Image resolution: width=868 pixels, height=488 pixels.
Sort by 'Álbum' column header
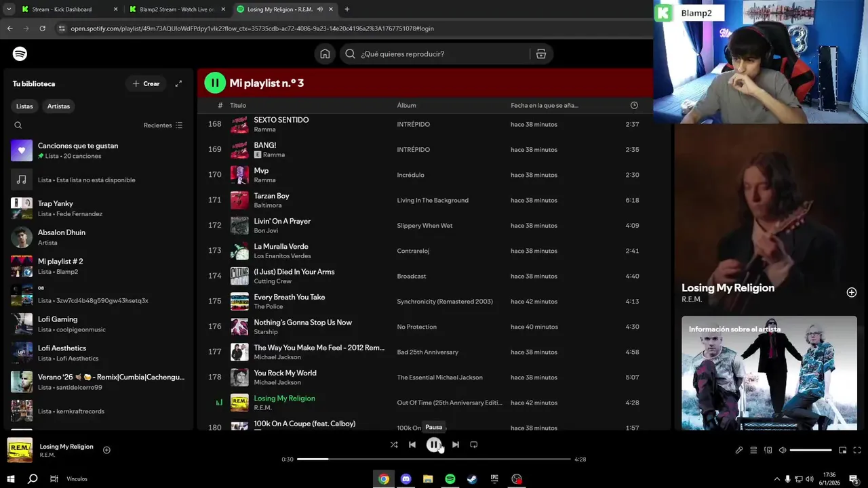[x=406, y=106]
